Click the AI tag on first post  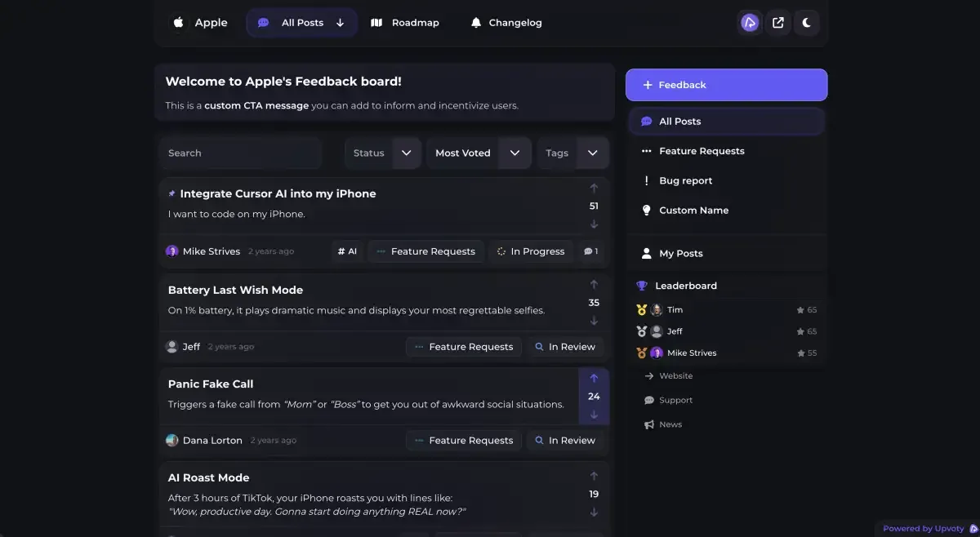coord(347,251)
